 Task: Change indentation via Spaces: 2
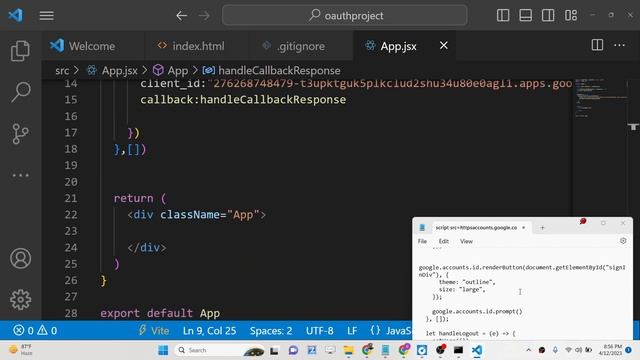271,331
